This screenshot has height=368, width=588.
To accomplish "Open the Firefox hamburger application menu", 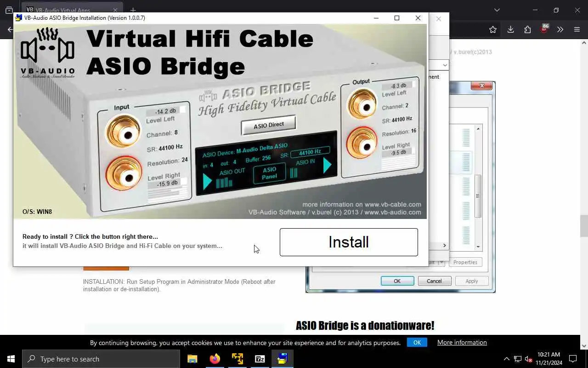I will point(577,29).
